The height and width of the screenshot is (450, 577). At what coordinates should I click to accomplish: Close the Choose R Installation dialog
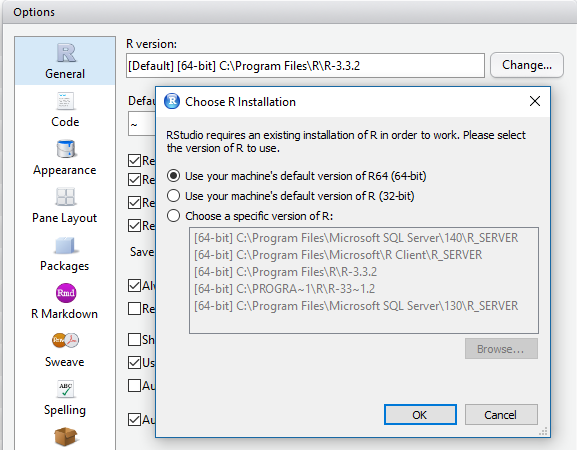[x=535, y=101]
